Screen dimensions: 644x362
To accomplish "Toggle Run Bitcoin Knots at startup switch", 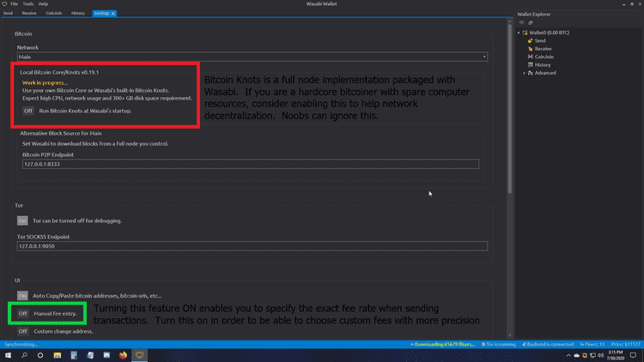I will tap(28, 111).
